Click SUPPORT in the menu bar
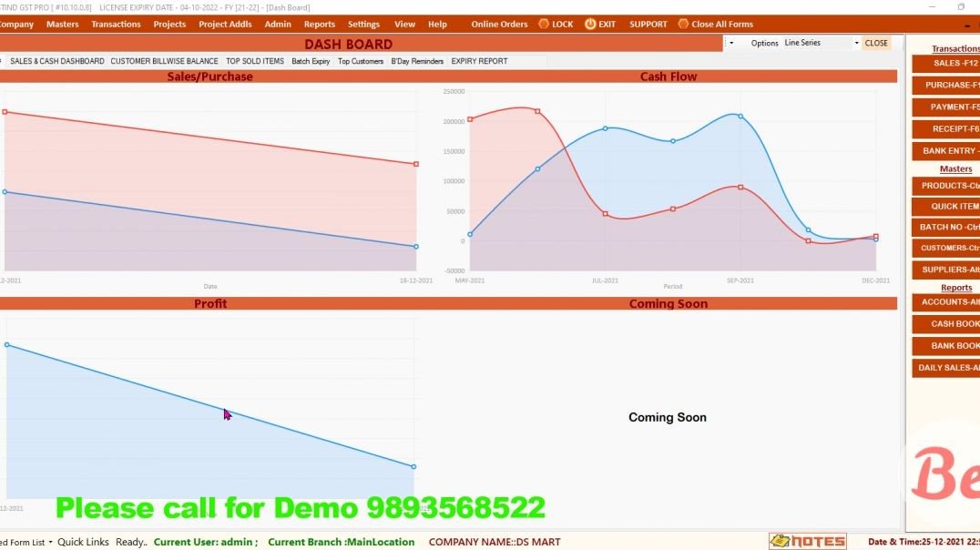Screen dimensions: 980x550 point(648,24)
